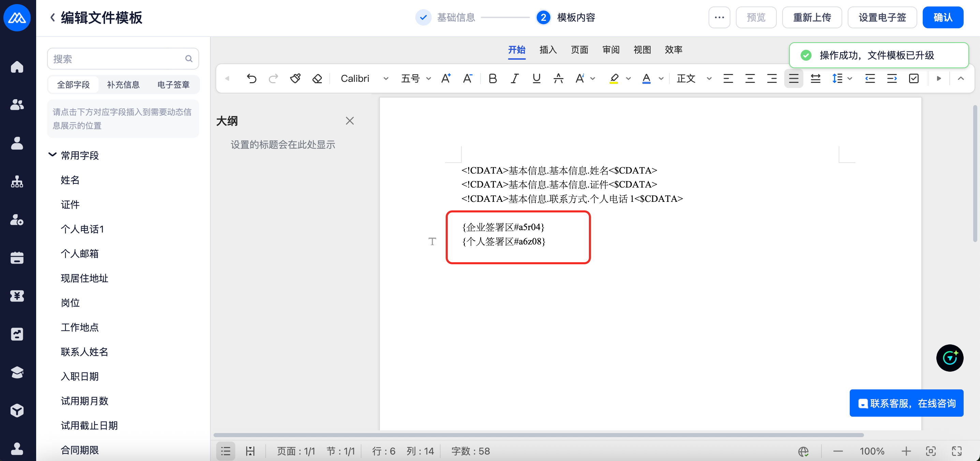Zoom in with the plus icon
This screenshot has height=461, width=980.
[906, 451]
